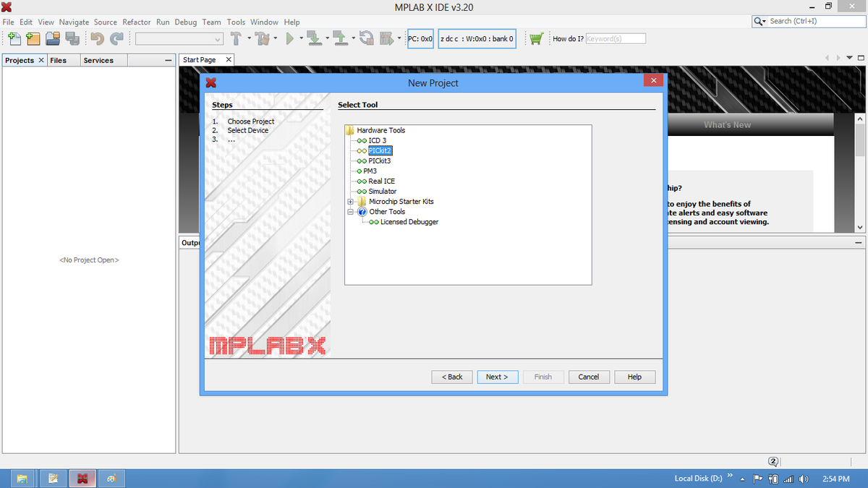Click the Redo toolbar icon
The width and height of the screenshot is (868, 488).
[x=116, y=38]
